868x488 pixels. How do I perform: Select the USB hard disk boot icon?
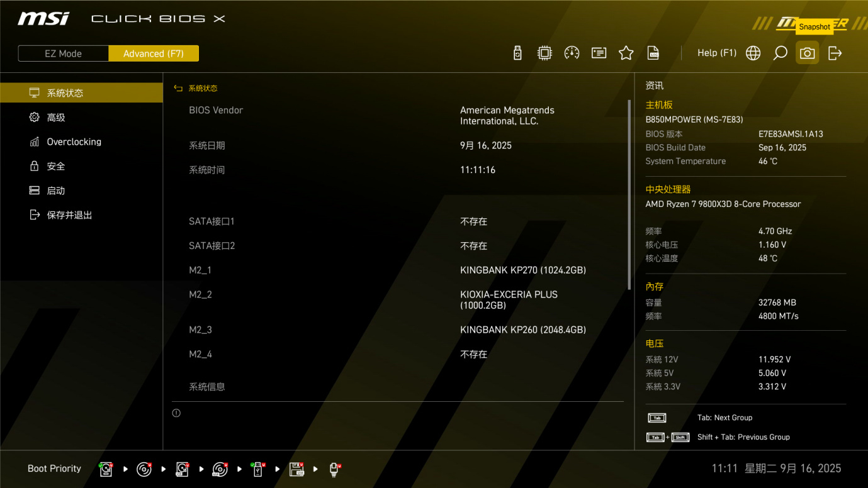[183, 469]
